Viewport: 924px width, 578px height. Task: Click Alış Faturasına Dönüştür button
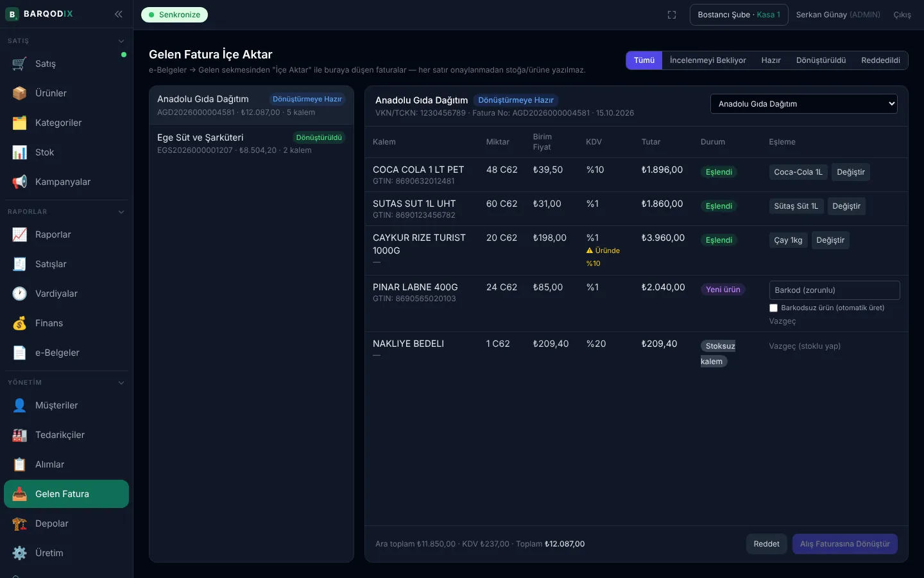(x=845, y=544)
